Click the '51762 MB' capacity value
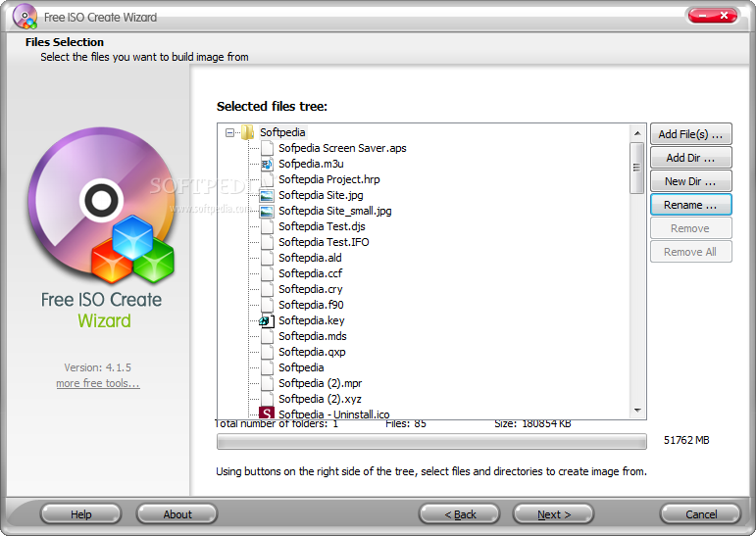 click(x=686, y=440)
